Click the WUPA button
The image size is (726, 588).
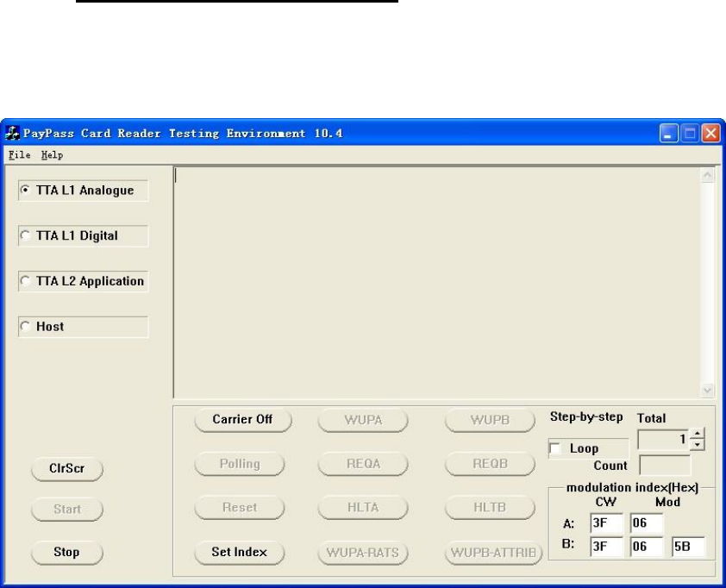coord(363,420)
